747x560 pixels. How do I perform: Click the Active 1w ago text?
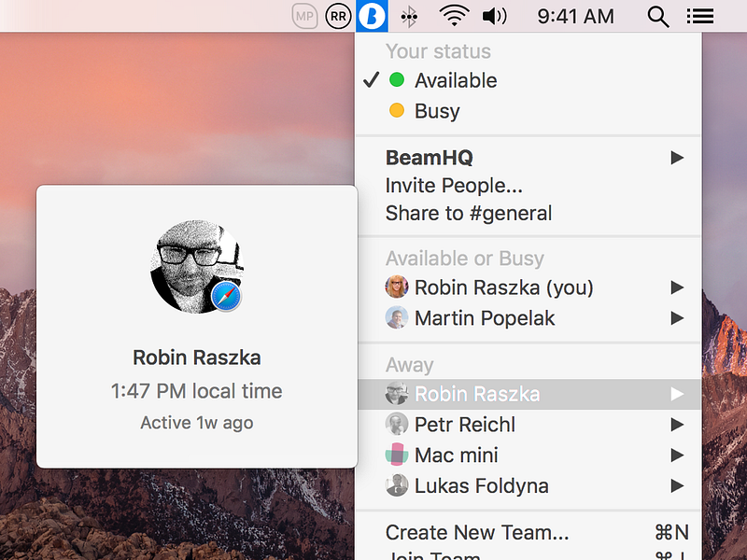tap(197, 423)
